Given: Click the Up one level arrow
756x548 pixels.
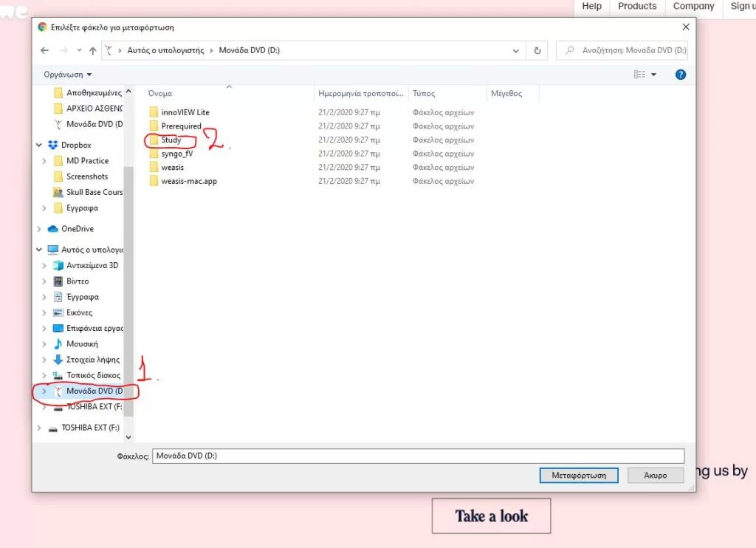Looking at the screenshot, I should pos(92,51).
